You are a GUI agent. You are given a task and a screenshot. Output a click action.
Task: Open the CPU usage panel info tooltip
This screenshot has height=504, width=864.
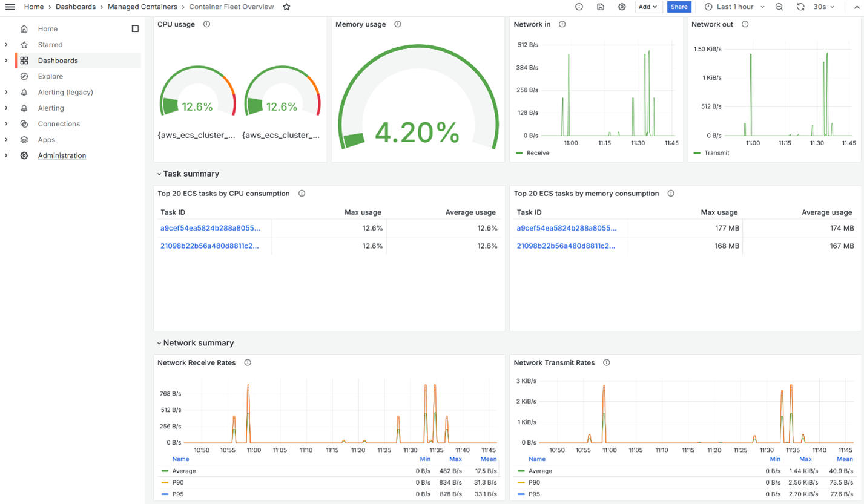206,24
